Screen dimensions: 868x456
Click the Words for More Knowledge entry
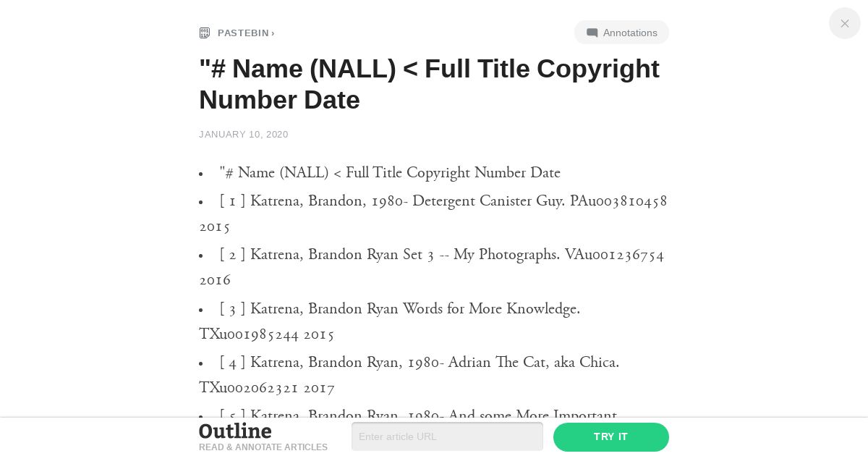[x=390, y=321]
